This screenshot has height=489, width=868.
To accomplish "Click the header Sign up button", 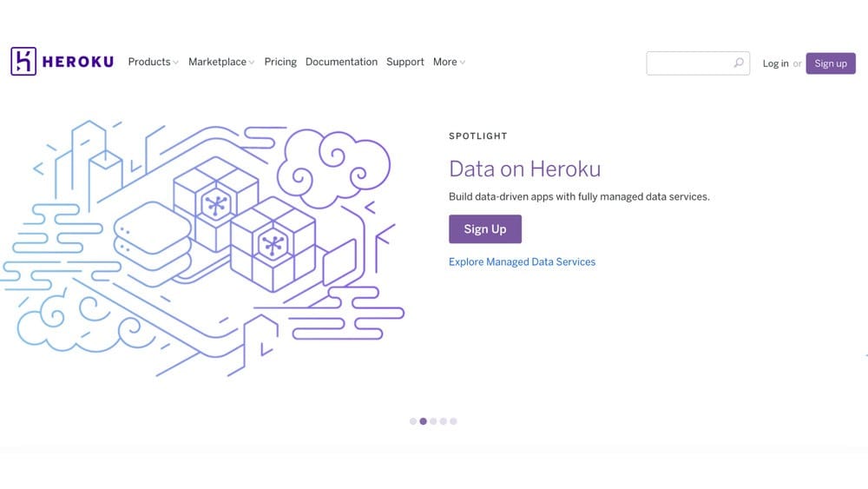I will [x=831, y=63].
